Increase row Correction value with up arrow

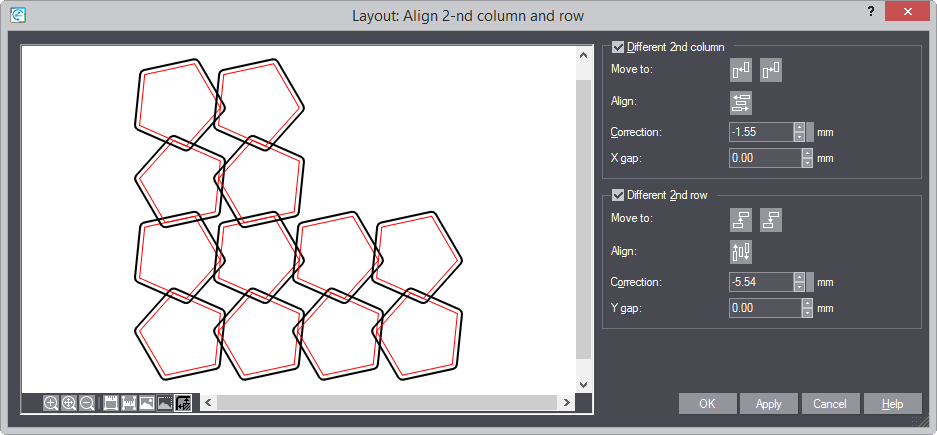click(x=799, y=277)
